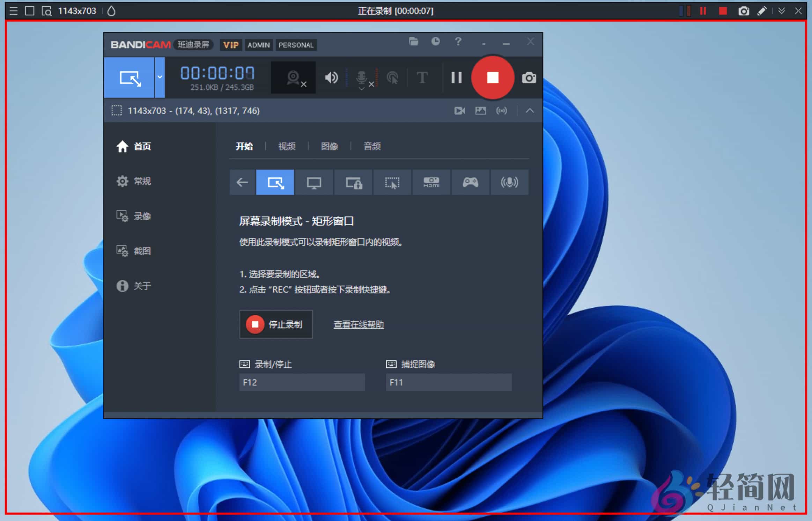The width and height of the screenshot is (812, 521).
Task: Open the 查看在线帮助 link
Action: 358,324
